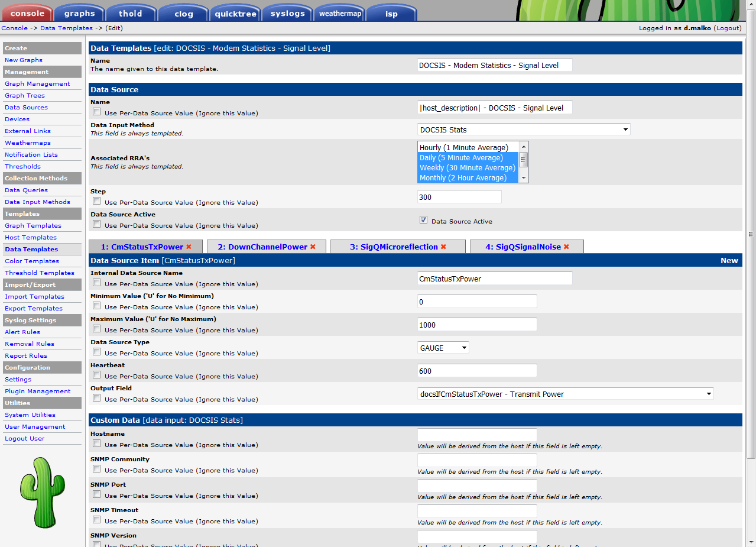
Task: Toggle per-data source value for Maximum Value
Action: click(x=96, y=329)
